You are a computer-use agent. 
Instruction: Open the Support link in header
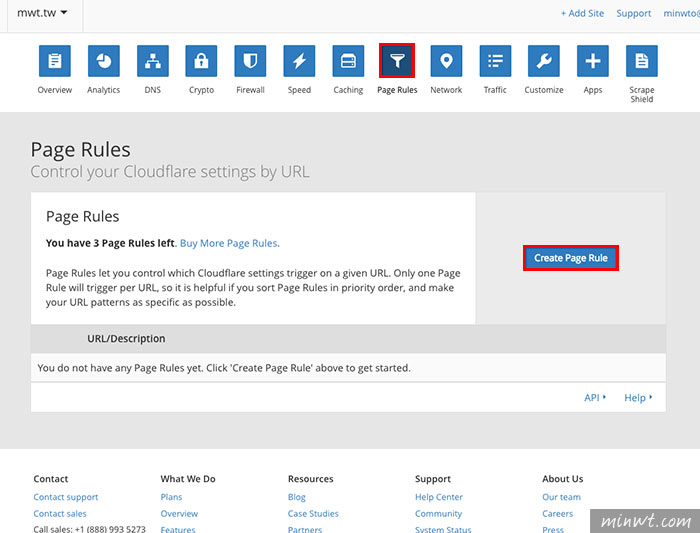click(x=633, y=13)
